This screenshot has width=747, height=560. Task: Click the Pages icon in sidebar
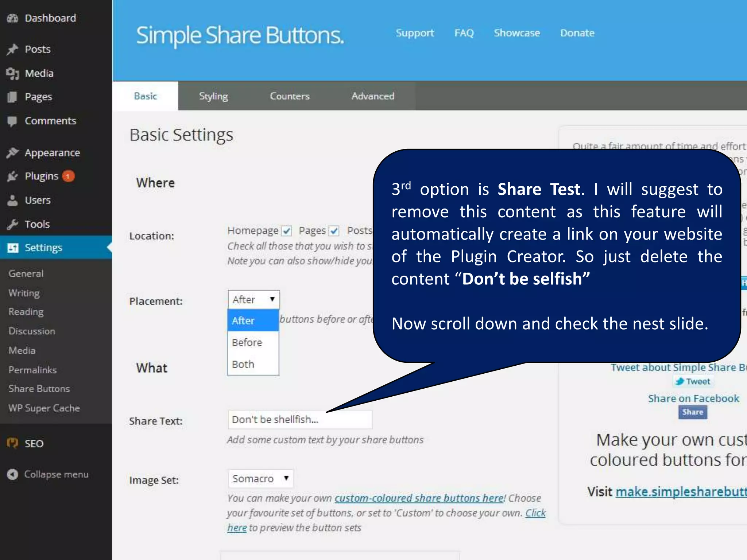(x=12, y=97)
